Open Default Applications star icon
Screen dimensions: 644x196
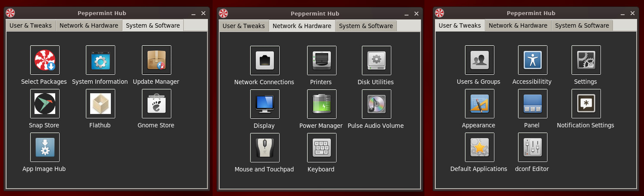pos(480,147)
